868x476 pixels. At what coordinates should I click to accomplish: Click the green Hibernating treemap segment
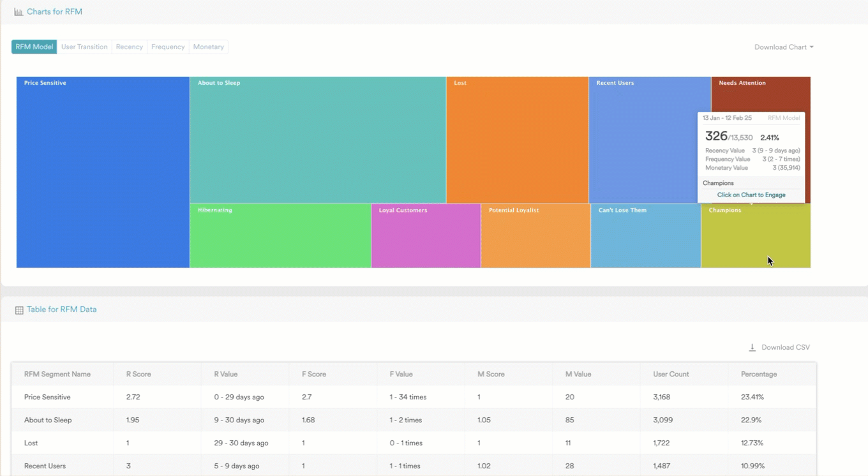280,236
